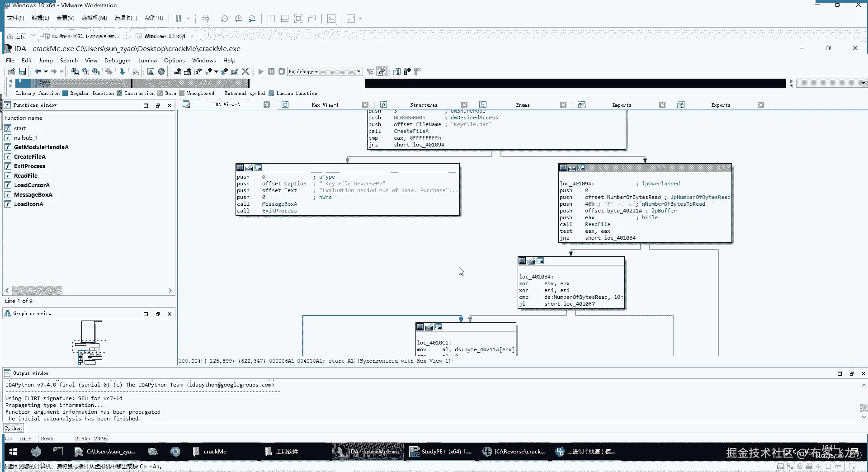Expand the VMware power options dropdown arrow
Image resolution: width=868 pixels, height=472 pixels.
click(x=189, y=19)
